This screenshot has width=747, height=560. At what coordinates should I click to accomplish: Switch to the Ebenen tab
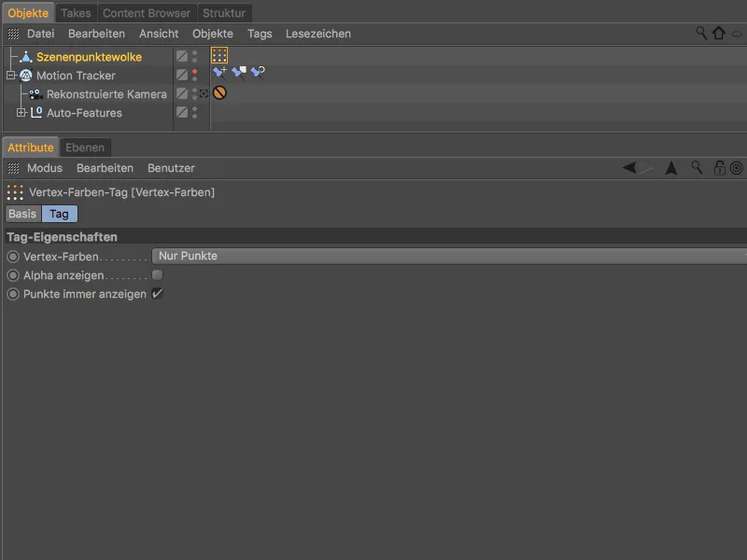85,147
